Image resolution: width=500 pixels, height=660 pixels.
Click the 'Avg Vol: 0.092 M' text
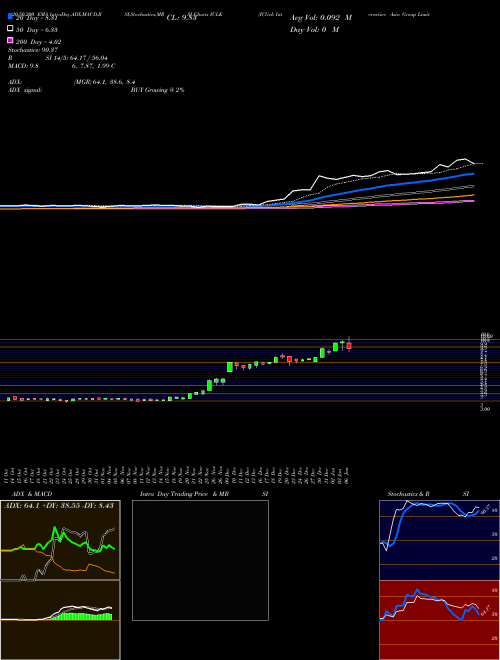coord(321,18)
